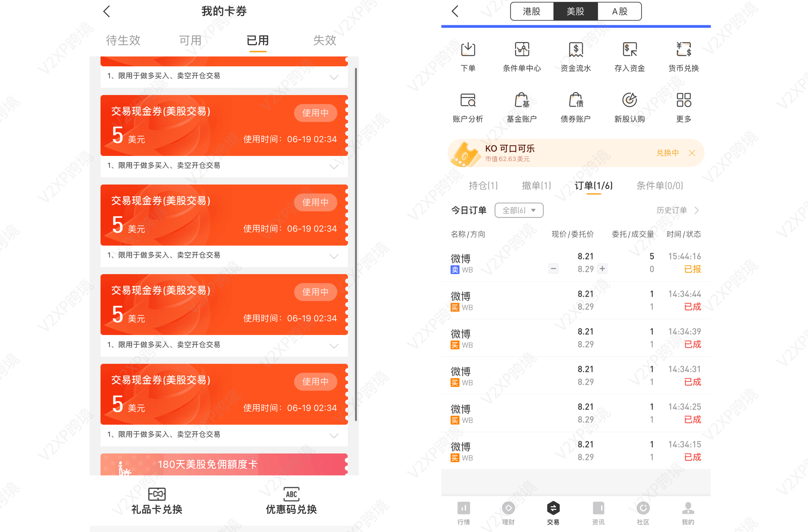The width and height of the screenshot is (808, 532).
Task: Switch to the 可用 coupons tab
Action: click(190, 40)
